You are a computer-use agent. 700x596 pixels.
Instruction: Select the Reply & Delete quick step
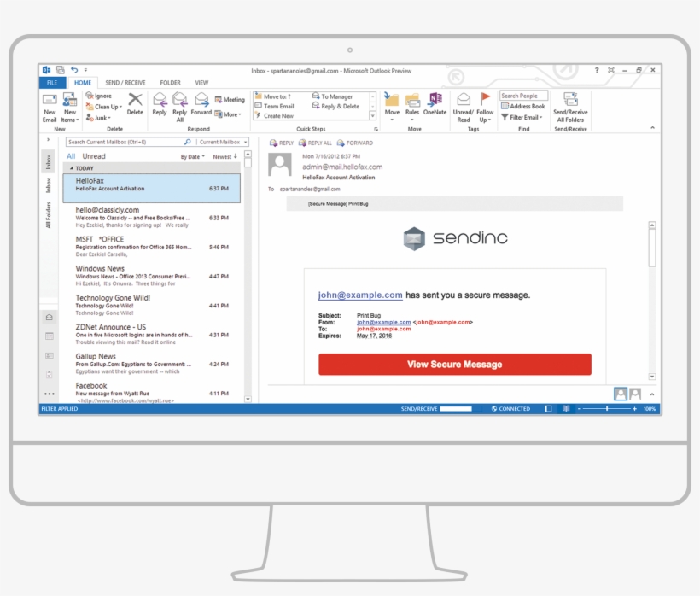(x=335, y=106)
